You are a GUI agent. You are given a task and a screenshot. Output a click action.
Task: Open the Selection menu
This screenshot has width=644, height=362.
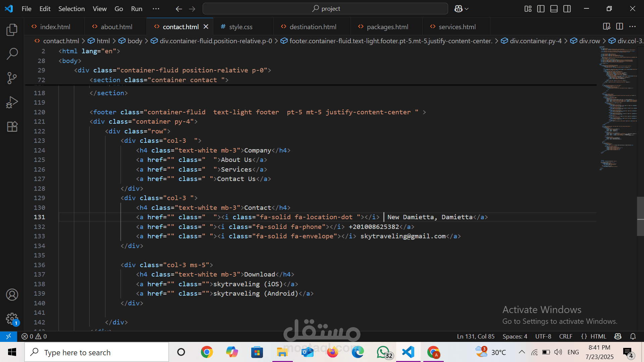(71, 9)
